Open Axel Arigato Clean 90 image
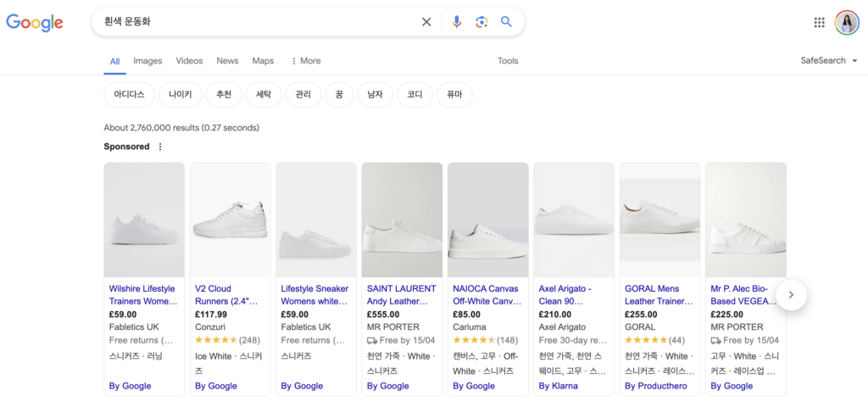Viewport: 868px width, 407px height. click(574, 220)
